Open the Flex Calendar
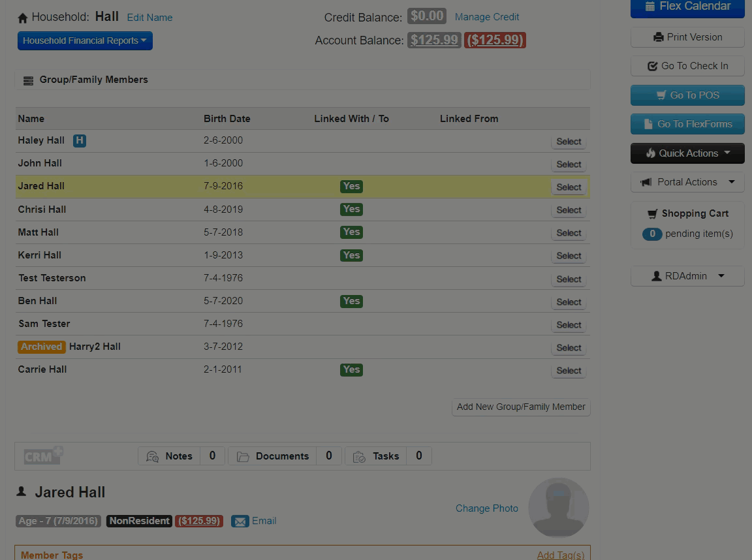Image resolution: width=752 pixels, height=560 pixels. (687, 7)
